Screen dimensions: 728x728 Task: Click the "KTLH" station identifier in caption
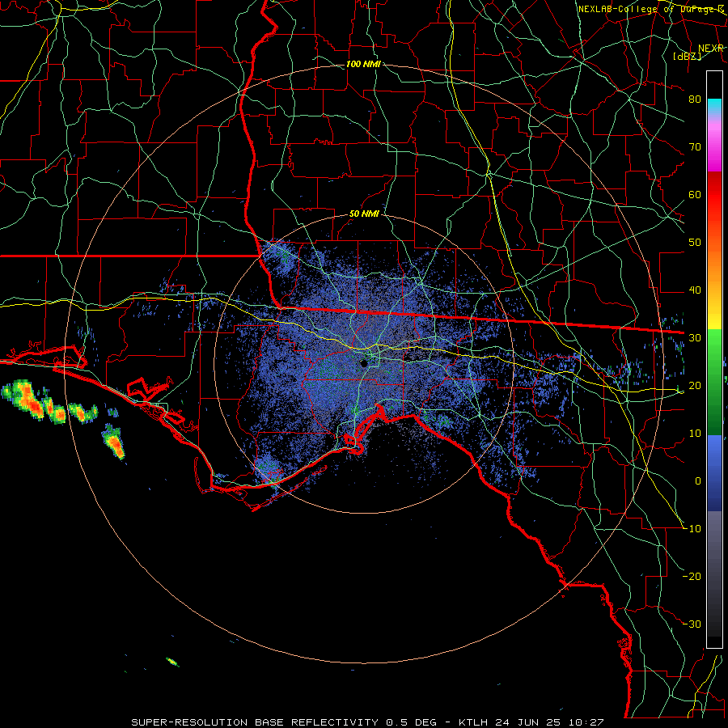[x=472, y=722]
